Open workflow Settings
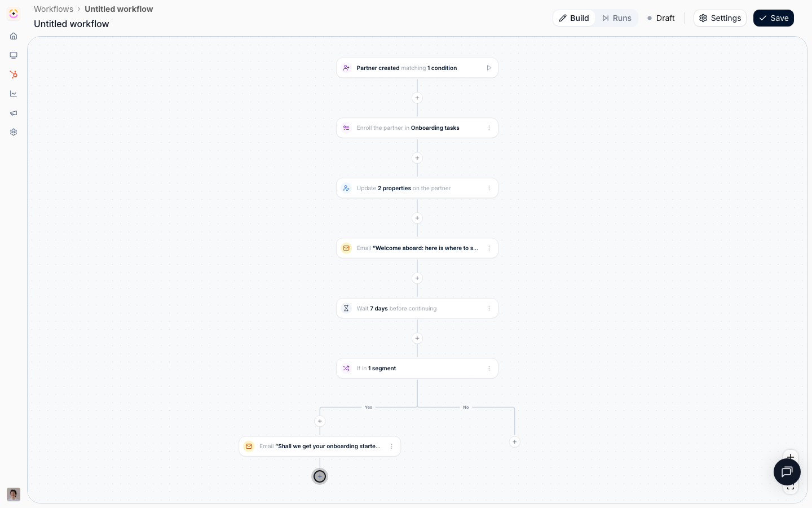 click(x=720, y=18)
